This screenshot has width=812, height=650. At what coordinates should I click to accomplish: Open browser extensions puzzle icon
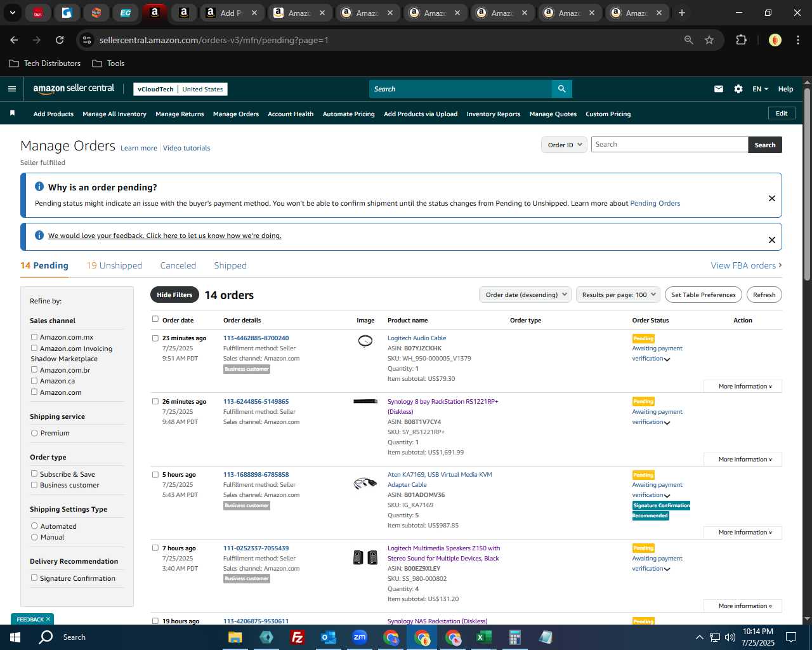[x=741, y=40]
